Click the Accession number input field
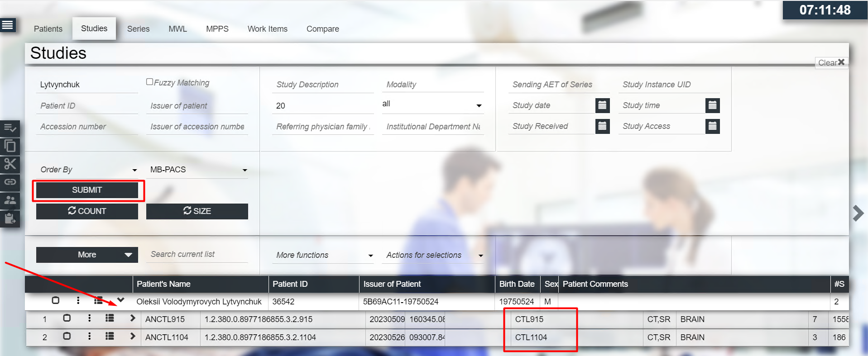The height and width of the screenshot is (356, 868). coord(86,127)
